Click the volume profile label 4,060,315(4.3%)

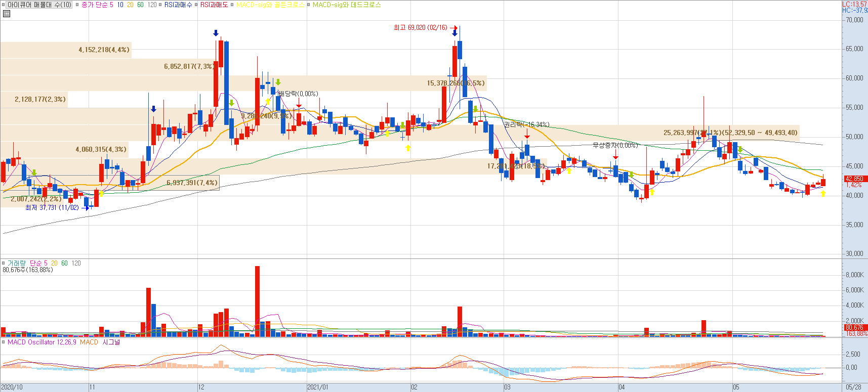101,149
